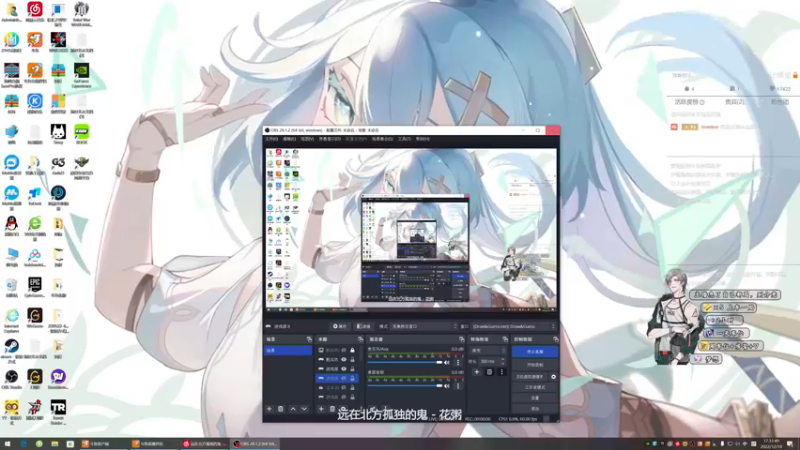Open the Kugou Music K icon

(x=35, y=102)
